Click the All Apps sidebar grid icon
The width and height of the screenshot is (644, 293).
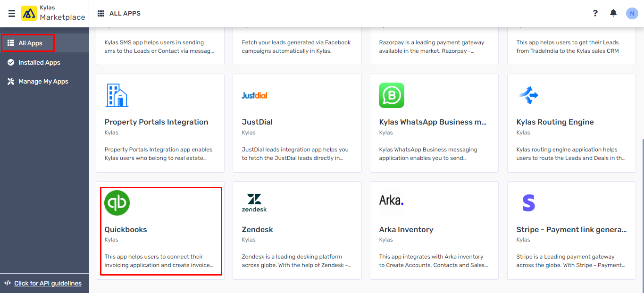11,43
